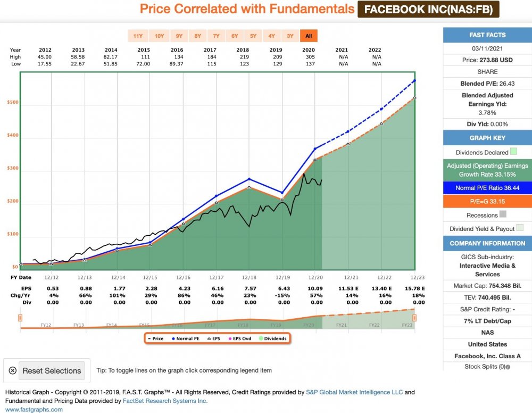532x413 pixels.
Task: Switch to the 3Y time range
Action: (x=290, y=36)
